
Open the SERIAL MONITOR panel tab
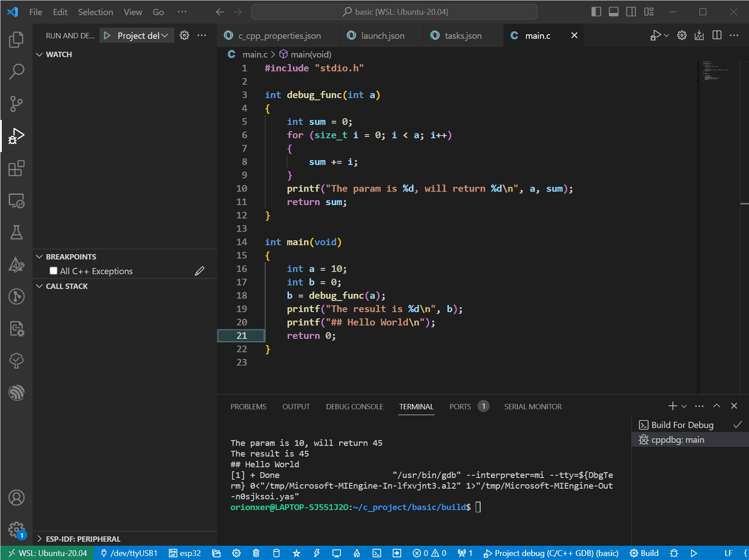tap(533, 407)
